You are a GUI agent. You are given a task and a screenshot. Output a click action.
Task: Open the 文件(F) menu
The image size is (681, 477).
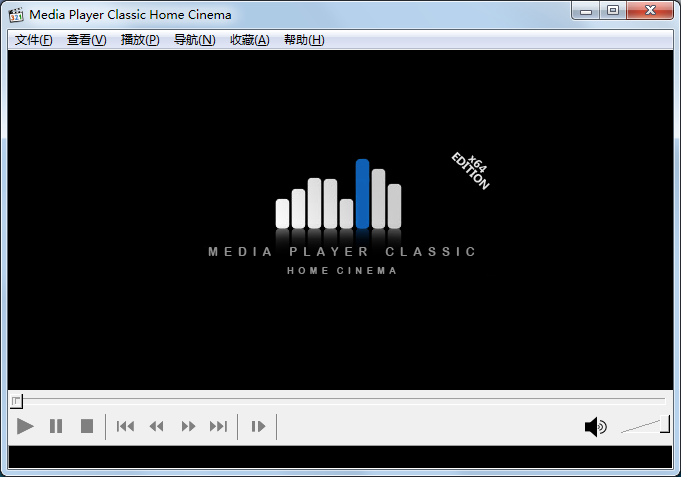click(x=33, y=40)
